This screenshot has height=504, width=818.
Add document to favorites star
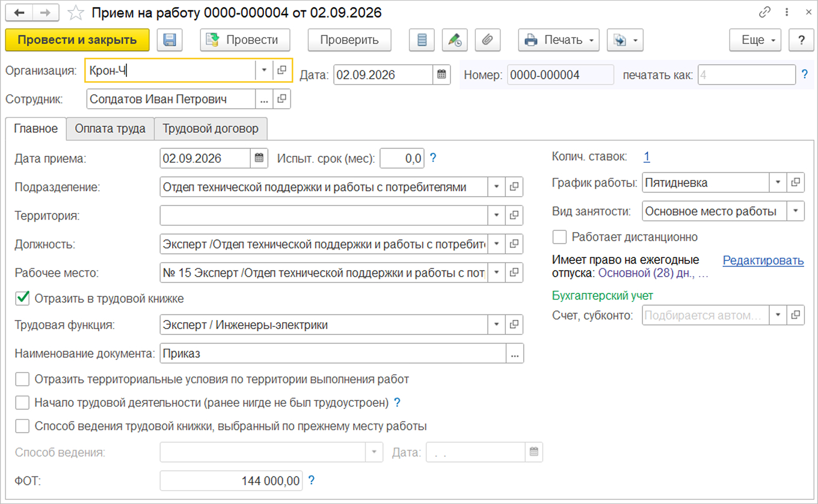pos(76,13)
